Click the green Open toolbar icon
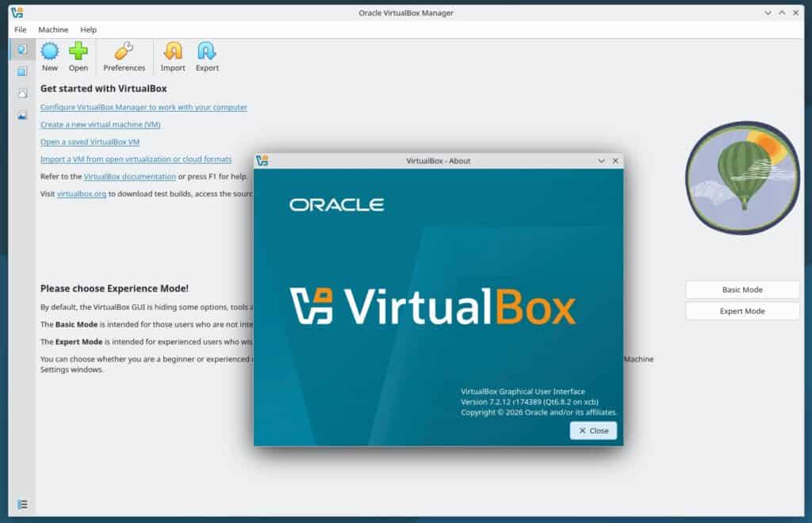The width and height of the screenshot is (812, 523). [79, 56]
